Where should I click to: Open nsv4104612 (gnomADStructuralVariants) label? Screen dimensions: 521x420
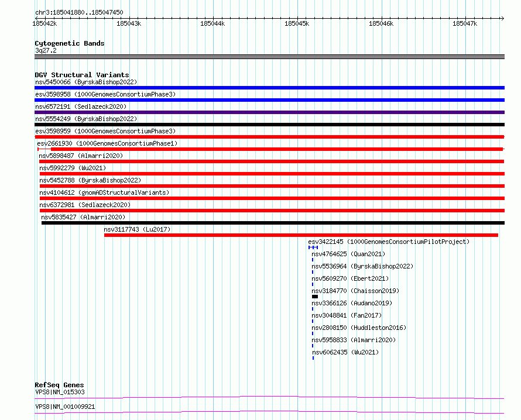coord(104,192)
